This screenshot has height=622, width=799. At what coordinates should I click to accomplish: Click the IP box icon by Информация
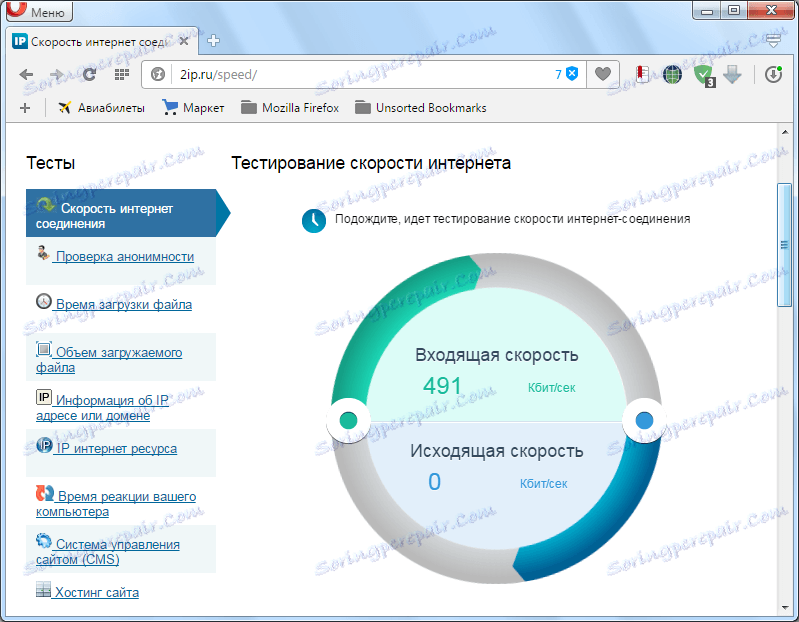[44, 397]
